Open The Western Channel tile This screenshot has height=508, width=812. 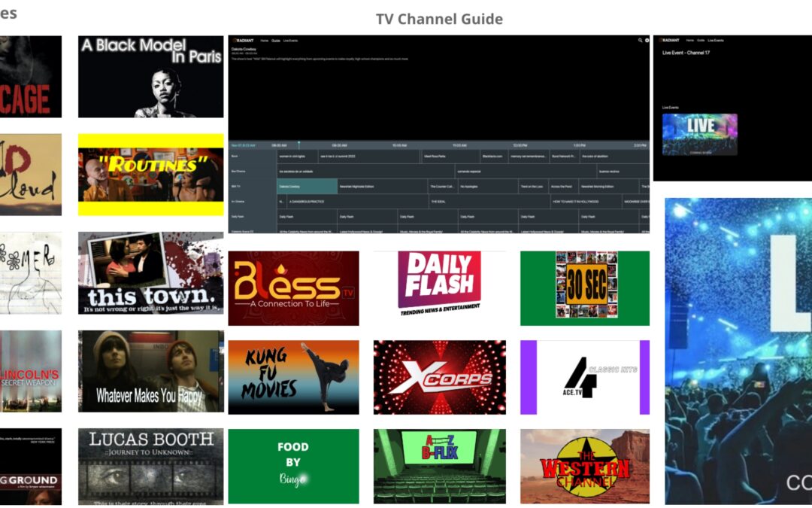[585, 466]
